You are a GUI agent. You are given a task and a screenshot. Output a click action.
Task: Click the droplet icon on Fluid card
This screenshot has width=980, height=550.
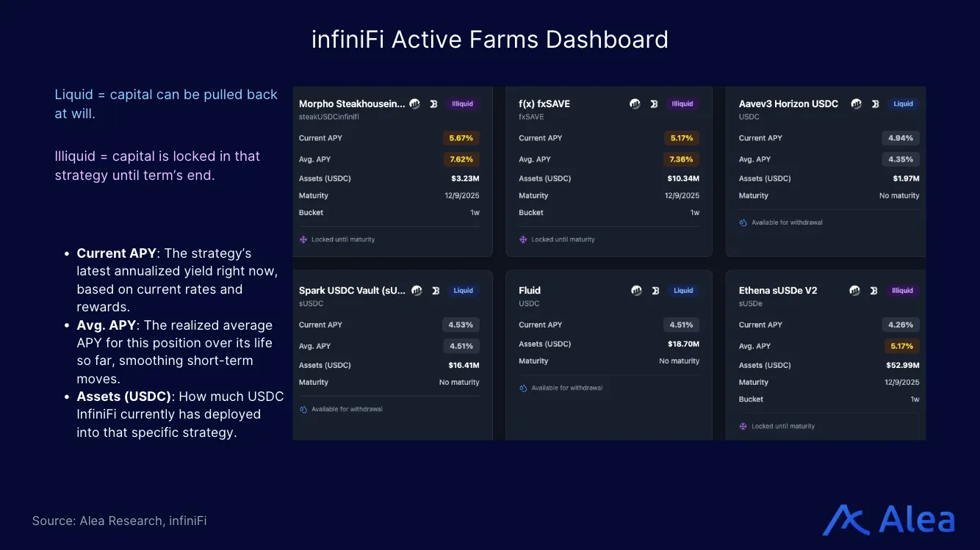coord(522,388)
